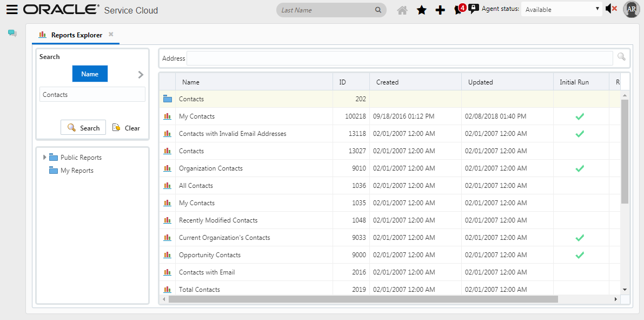The width and height of the screenshot is (644, 320).
Task: Click the locked chat bubble icon
Action: pos(474,9)
